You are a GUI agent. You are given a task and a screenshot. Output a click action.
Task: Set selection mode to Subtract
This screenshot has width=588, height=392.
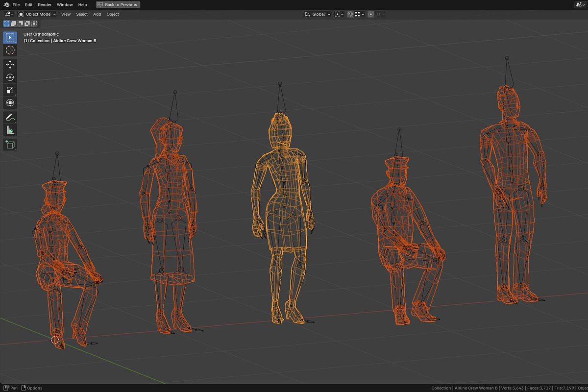point(20,24)
